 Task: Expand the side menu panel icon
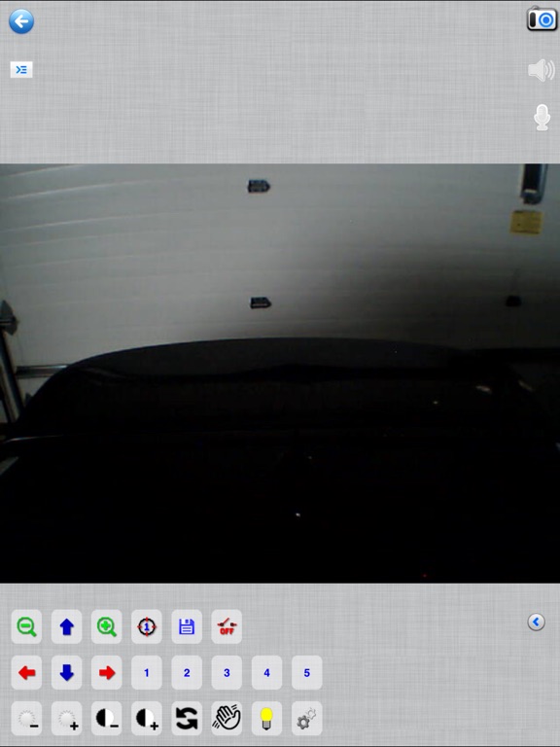(21, 70)
